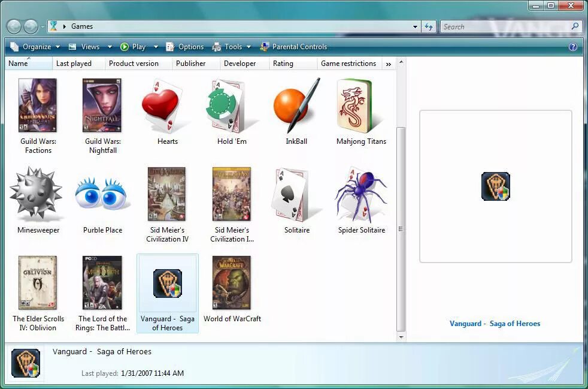The image size is (588, 389).
Task: Click the Forward navigation arrow
Action: tap(31, 26)
